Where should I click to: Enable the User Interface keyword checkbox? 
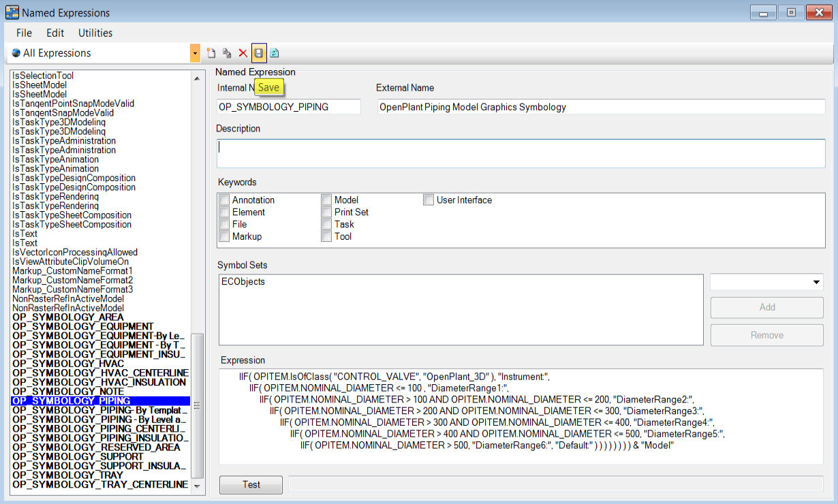429,200
